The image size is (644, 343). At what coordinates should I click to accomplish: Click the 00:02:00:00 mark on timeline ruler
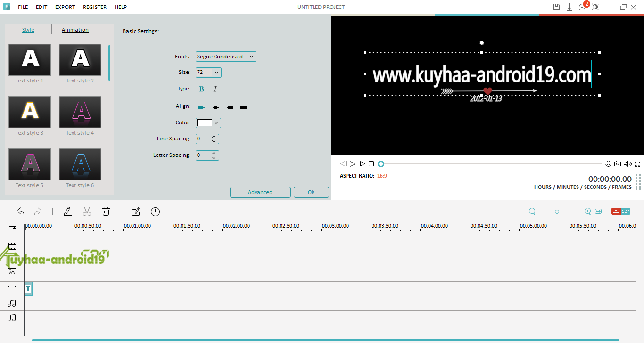coord(236,226)
